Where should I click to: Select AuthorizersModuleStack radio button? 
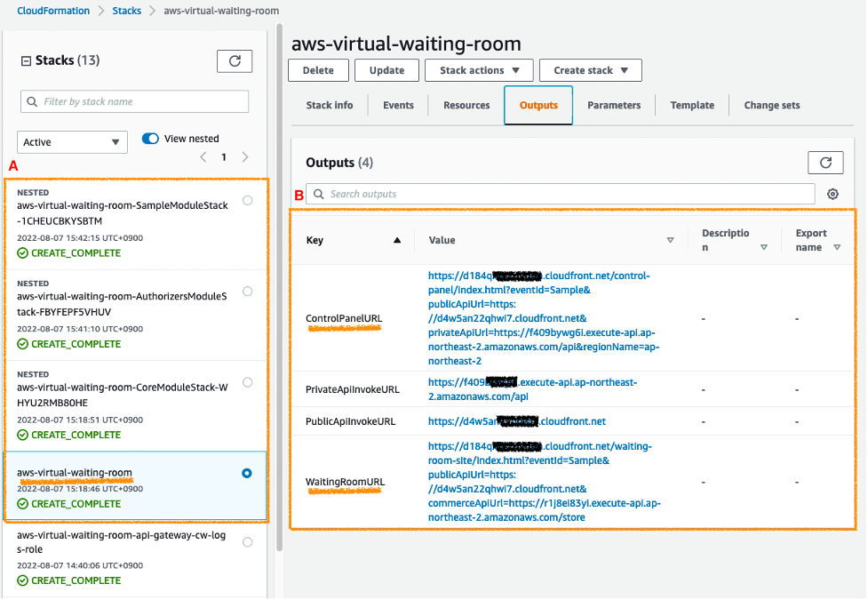pos(248,292)
